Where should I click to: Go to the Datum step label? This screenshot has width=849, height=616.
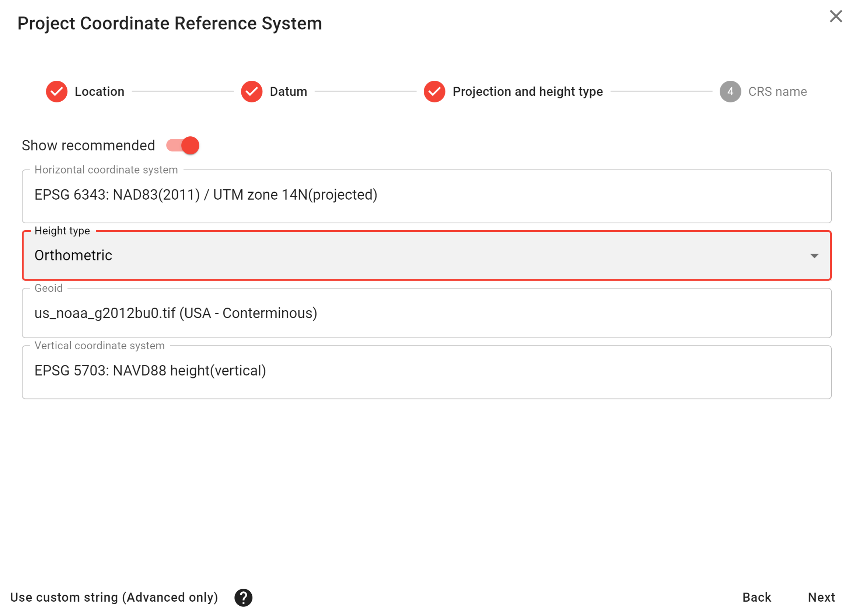coord(288,91)
